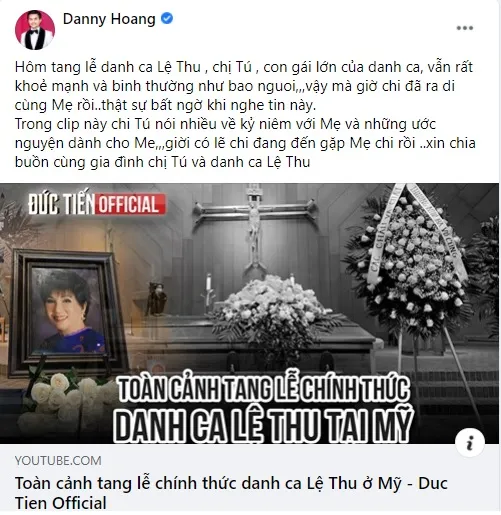Click the blue verified badge
Screen dimensions: 501x515
pos(167,18)
